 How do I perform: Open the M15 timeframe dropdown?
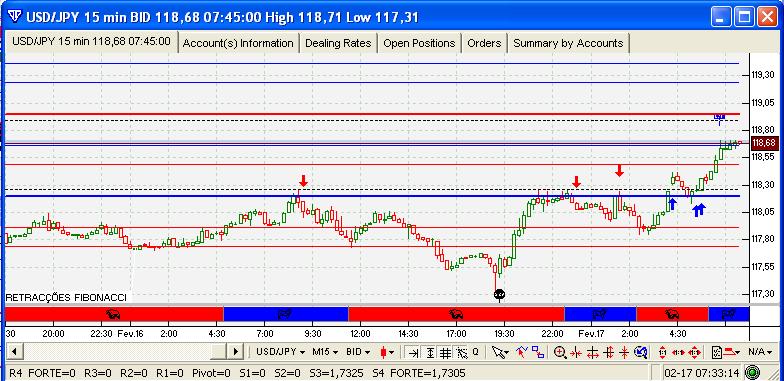coord(325,352)
